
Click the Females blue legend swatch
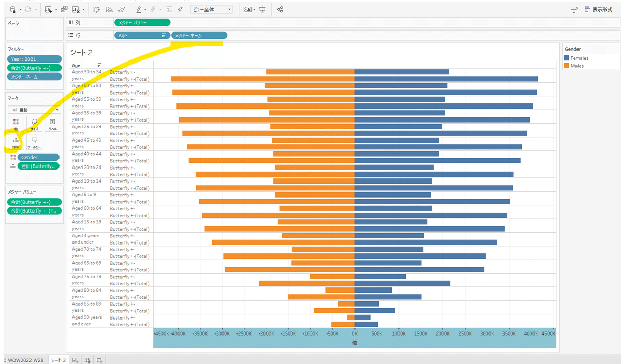point(567,58)
